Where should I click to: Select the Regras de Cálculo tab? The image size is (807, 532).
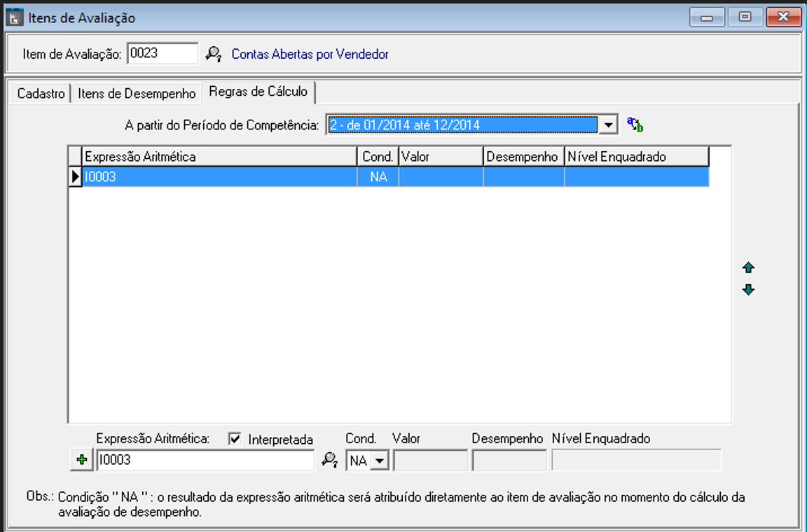258,92
